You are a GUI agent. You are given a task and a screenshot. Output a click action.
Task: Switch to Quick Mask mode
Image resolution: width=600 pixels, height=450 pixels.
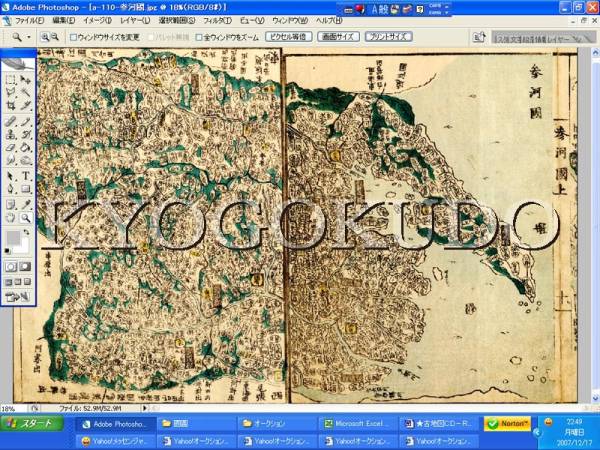(x=25, y=267)
